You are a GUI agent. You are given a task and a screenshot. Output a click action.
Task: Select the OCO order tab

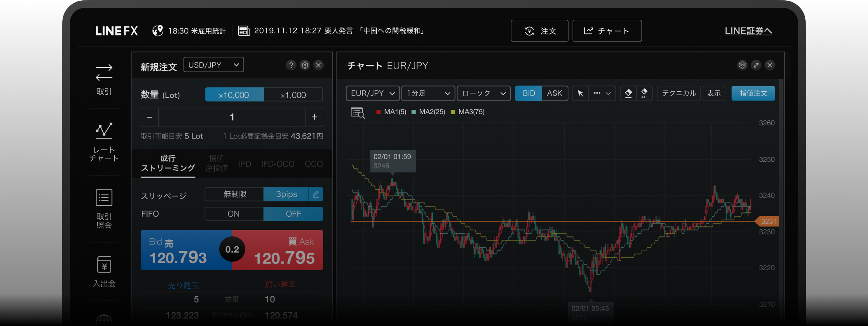tap(314, 164)
